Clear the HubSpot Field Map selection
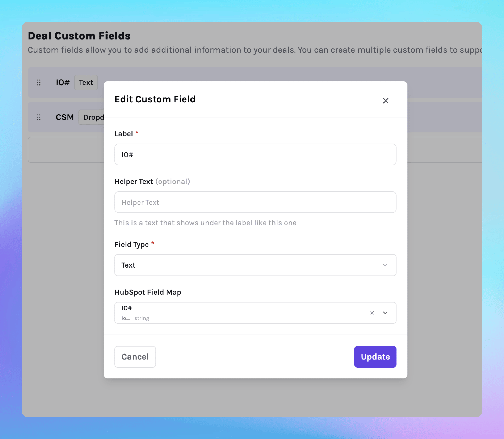The height and width of the screenshot is (439, 504). (x=372, y=313)
